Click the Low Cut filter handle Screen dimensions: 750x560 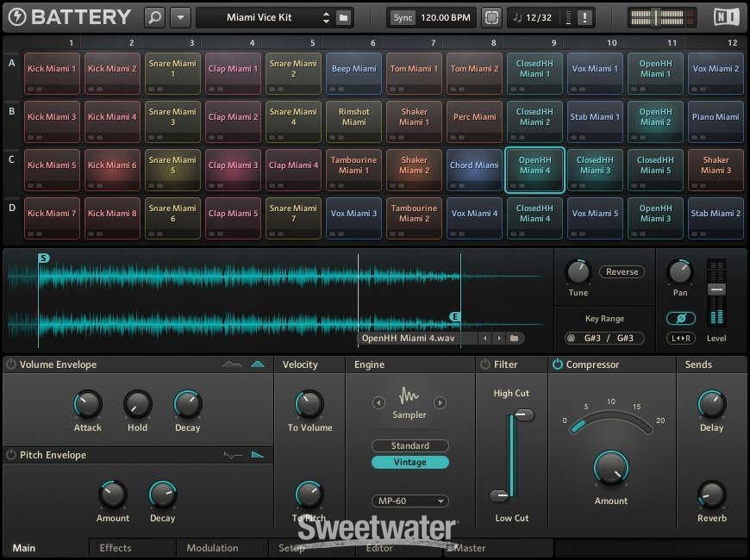[x=499, y=496]
